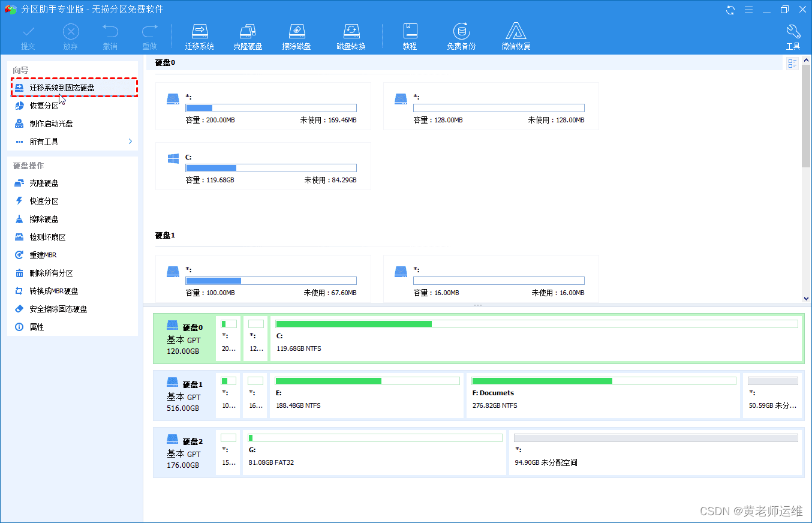Screen dimensions: 812x523
Task: Select 50.59GB unallocated block on 硬盘1
Action: (x=772, y=396)
